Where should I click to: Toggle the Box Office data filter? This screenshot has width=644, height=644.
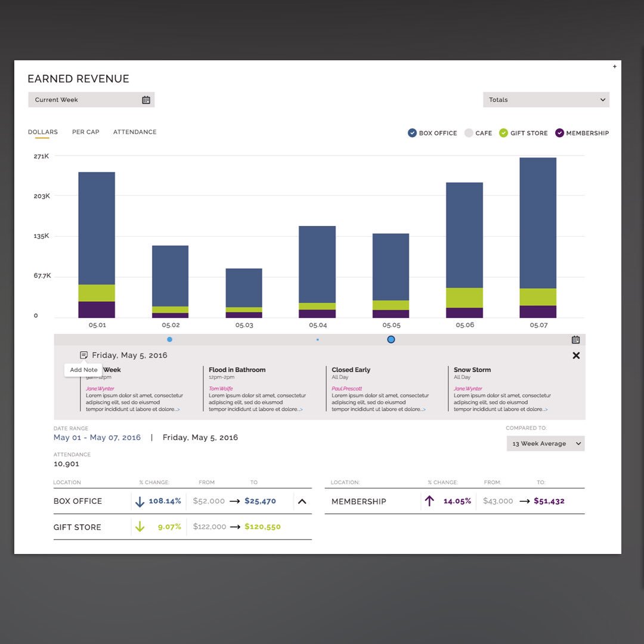411,133
